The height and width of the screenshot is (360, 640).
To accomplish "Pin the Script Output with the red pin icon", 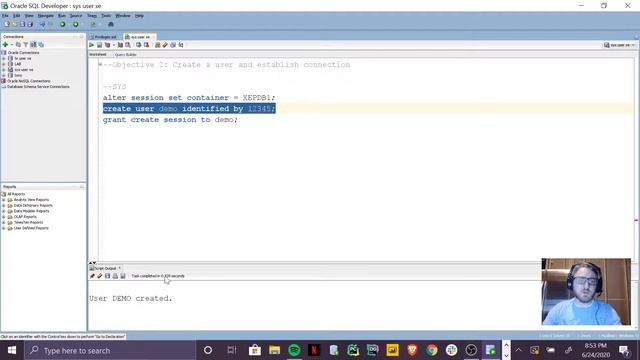I will pyautogui.click(x=92, y=276).
